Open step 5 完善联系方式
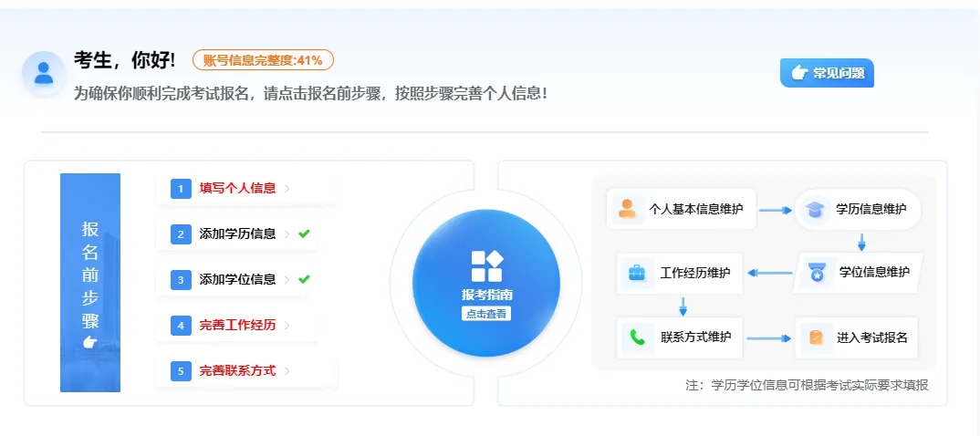Viewport: 980px width, 436px height. pos(246,371)
